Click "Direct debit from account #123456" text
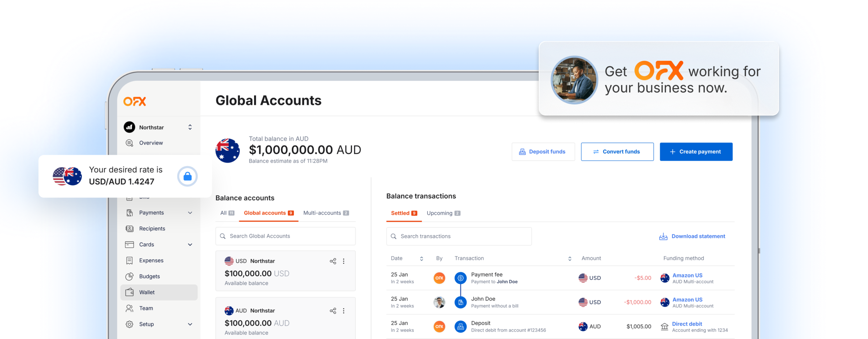The image size is (868, 339). (x=508, y=331)
